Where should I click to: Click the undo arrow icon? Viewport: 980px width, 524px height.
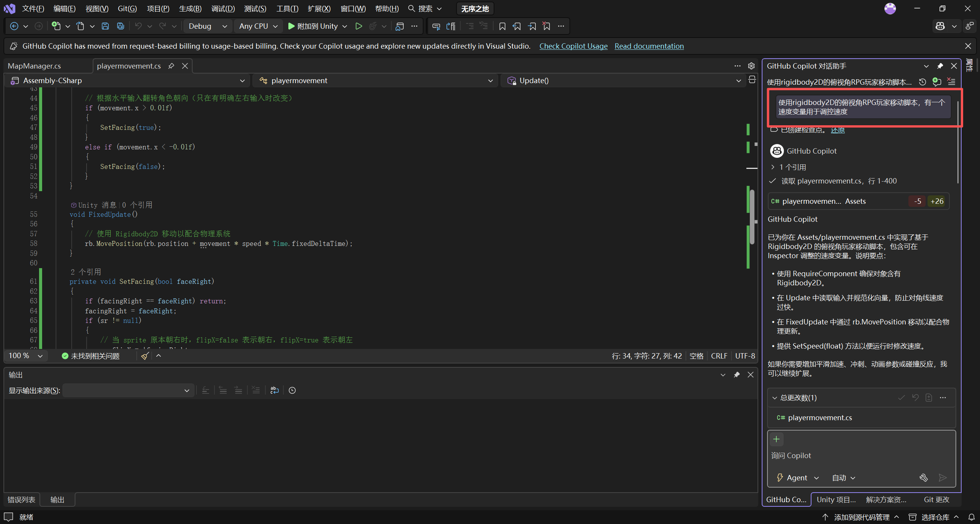138,26
